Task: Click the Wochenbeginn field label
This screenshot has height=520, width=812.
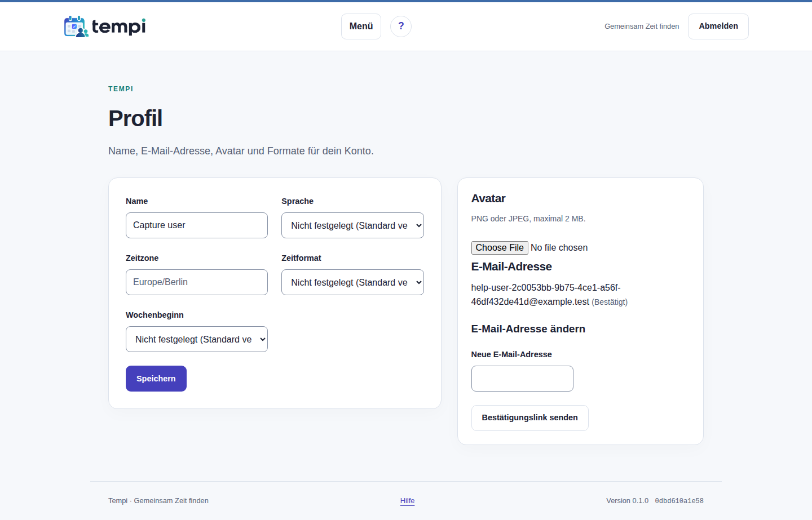Action: [155, 315]
